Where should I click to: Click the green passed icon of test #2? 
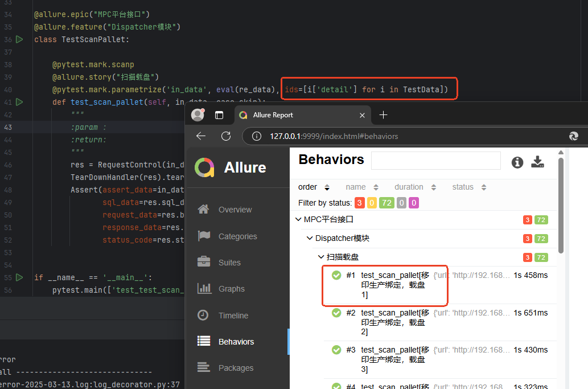(336, 313)
